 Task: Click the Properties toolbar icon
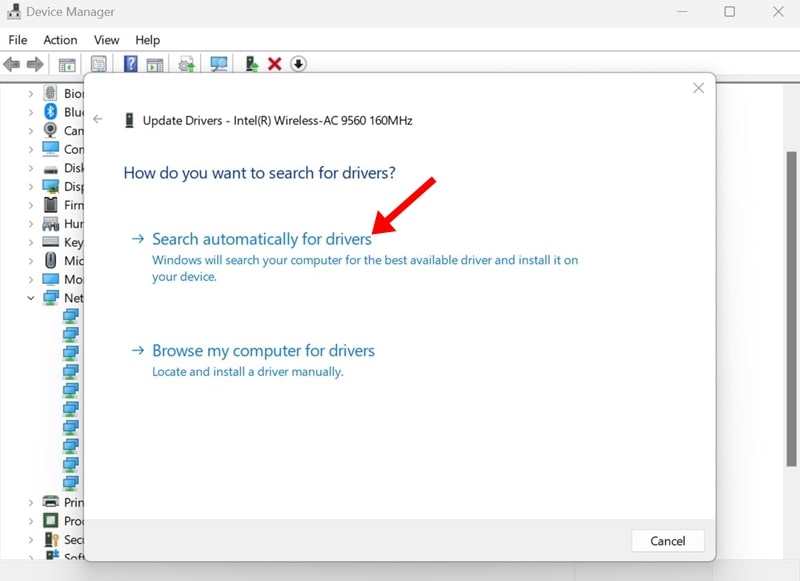99,64
